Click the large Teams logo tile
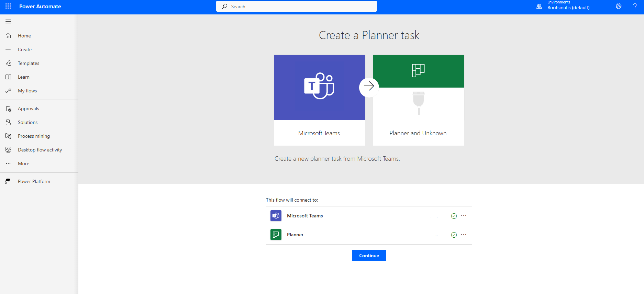 coord(320,88)
